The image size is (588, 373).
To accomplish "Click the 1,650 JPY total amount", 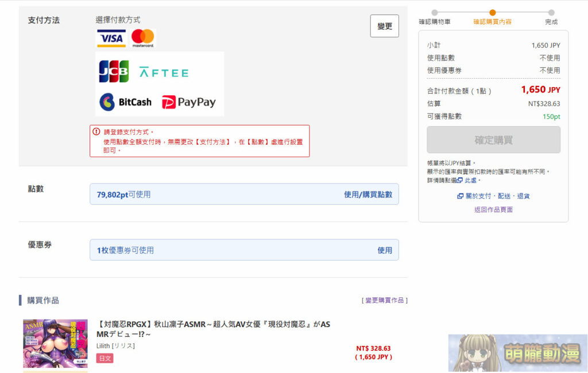I will click(540, 90).
